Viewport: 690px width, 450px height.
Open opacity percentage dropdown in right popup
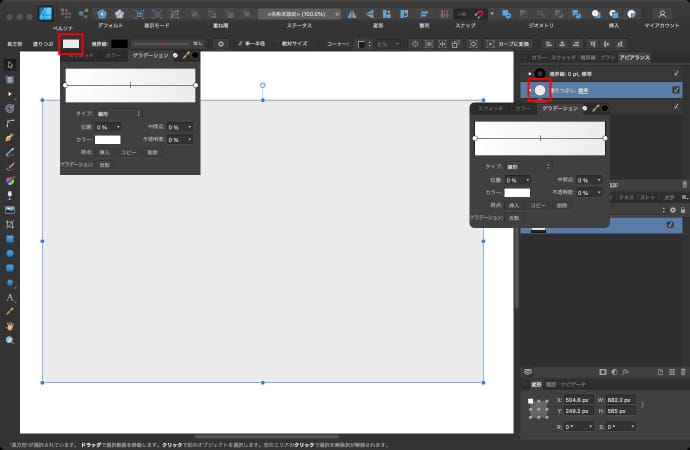click(589, 191)
